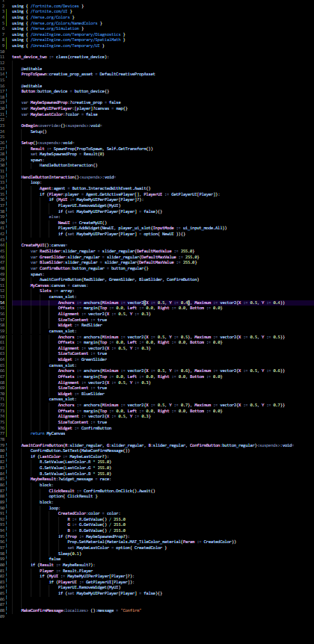Click the '/Verse.org/Simulation' using statement
This screenshot has width=314, height=644.
pos(48,29)
